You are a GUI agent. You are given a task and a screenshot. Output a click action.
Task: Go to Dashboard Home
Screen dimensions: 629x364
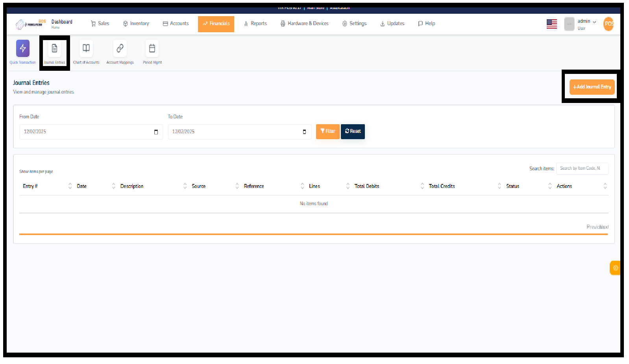pos(62,24)
